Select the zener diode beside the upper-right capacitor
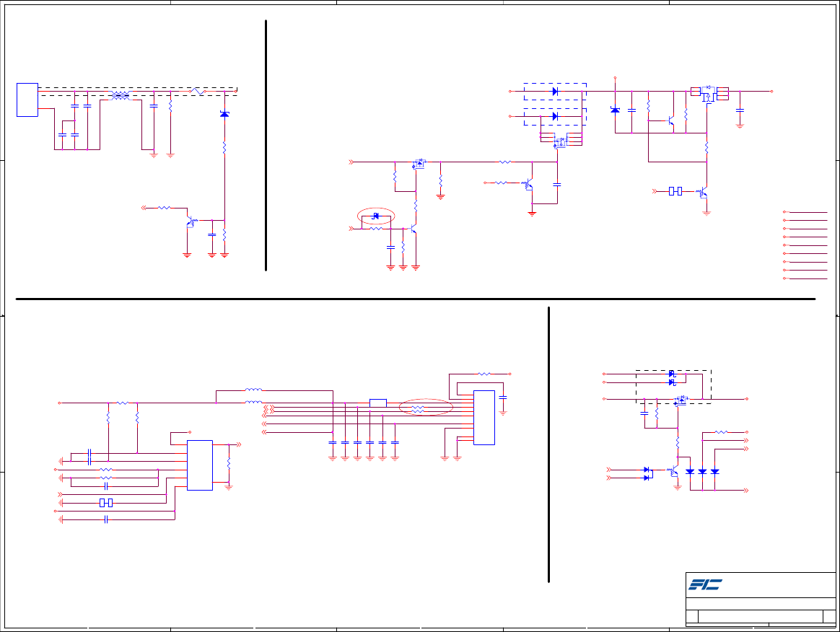 pos(615,110)
